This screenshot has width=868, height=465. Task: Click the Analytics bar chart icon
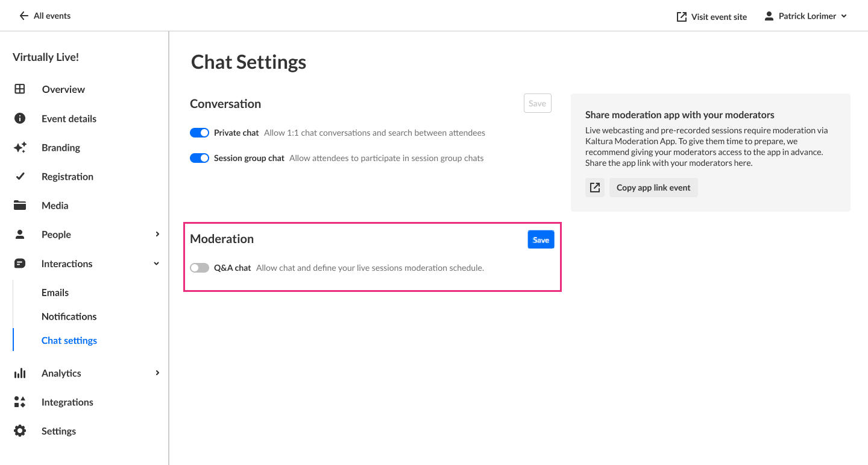tap(20, 373)
